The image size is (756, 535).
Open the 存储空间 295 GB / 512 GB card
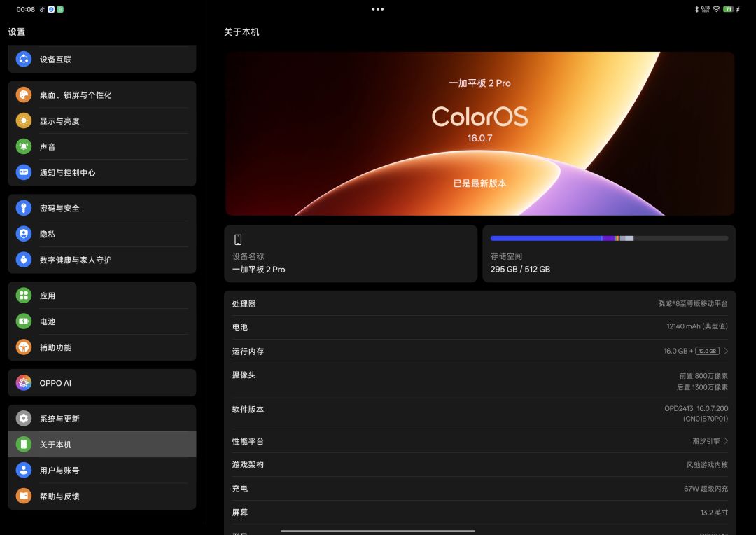pos(609,253)
